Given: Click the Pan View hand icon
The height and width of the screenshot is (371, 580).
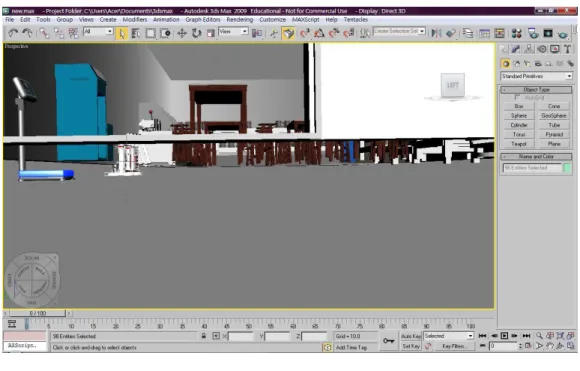Looking at the screenshot, I should 550,346.
